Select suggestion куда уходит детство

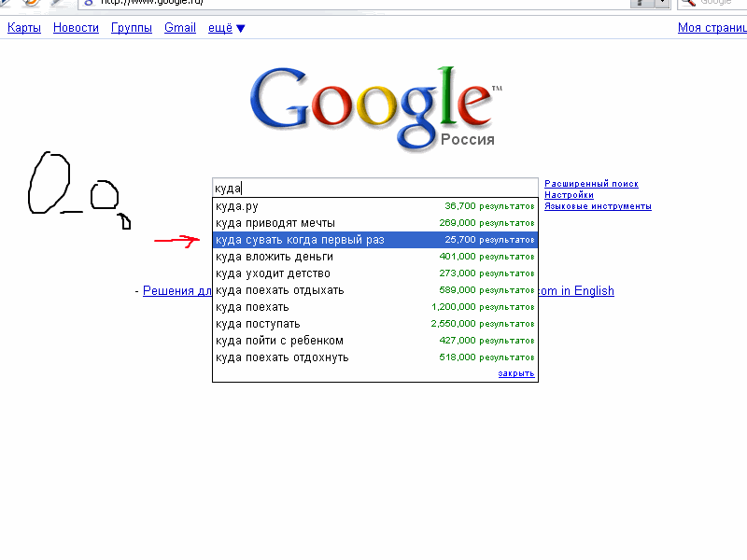click(375, 273)
